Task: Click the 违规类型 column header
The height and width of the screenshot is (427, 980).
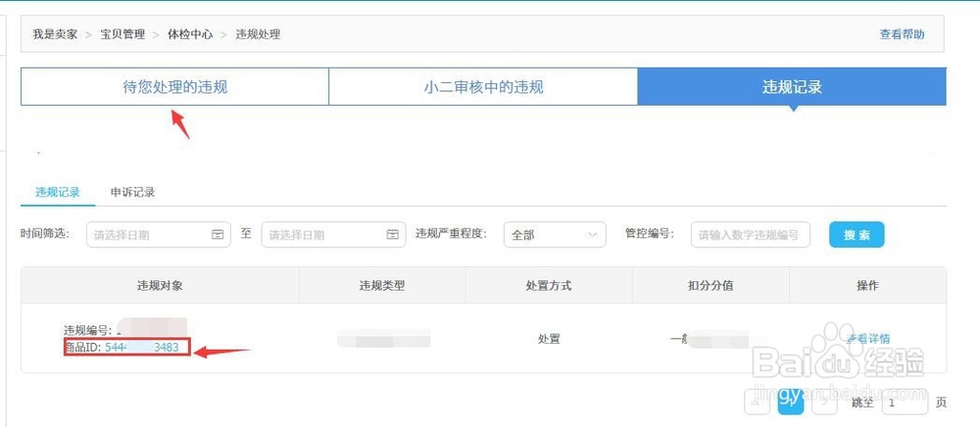Action: coord(382,285)
